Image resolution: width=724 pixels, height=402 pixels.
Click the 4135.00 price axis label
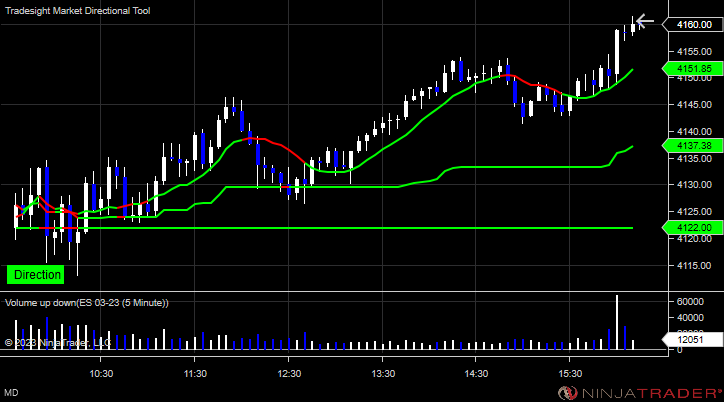tap(694, 158)
